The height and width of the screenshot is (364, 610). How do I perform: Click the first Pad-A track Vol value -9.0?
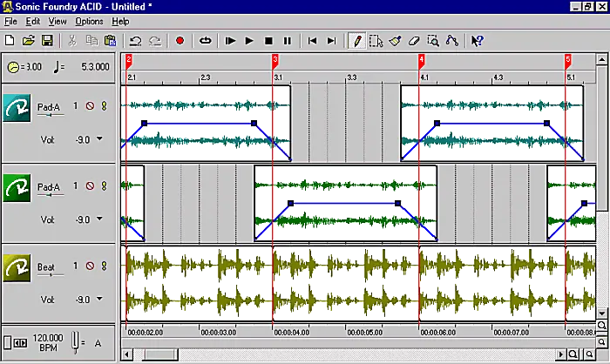[x=83, y=139]
